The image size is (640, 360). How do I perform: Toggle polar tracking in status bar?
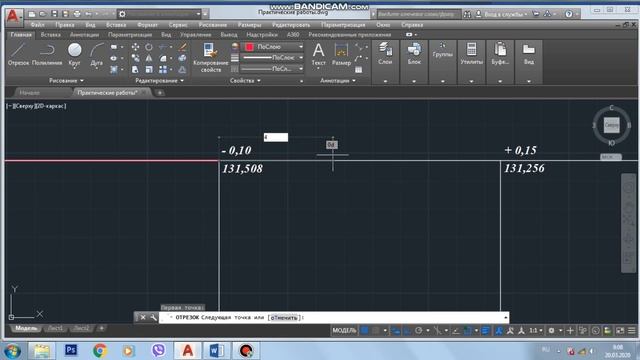[x=418, y=330]
